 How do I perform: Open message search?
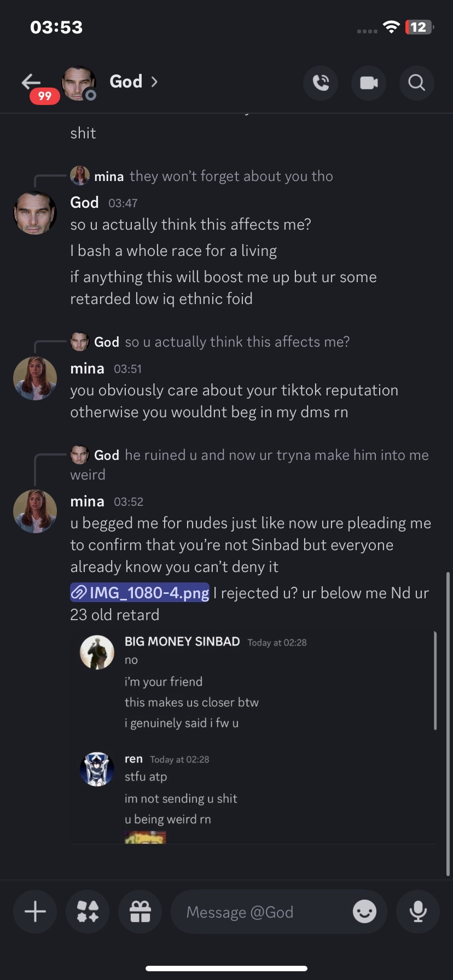(x=416, y=83)
